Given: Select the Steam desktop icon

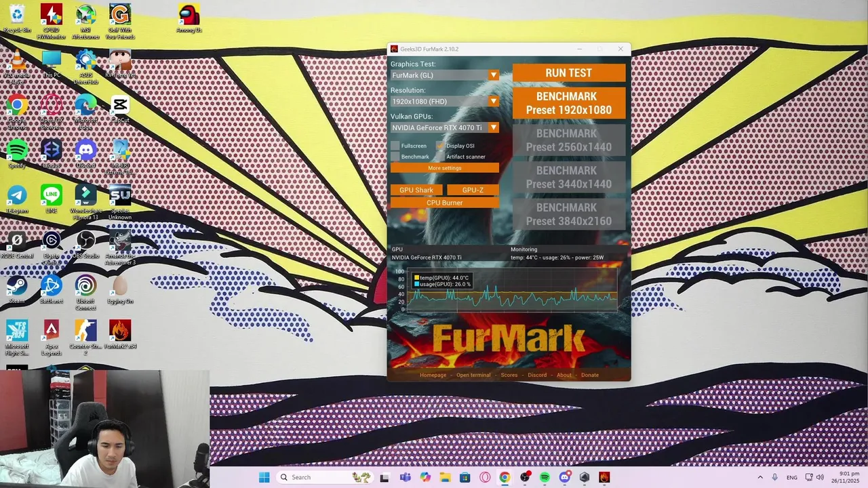Looking at the screenshot, I should point(17,290).
